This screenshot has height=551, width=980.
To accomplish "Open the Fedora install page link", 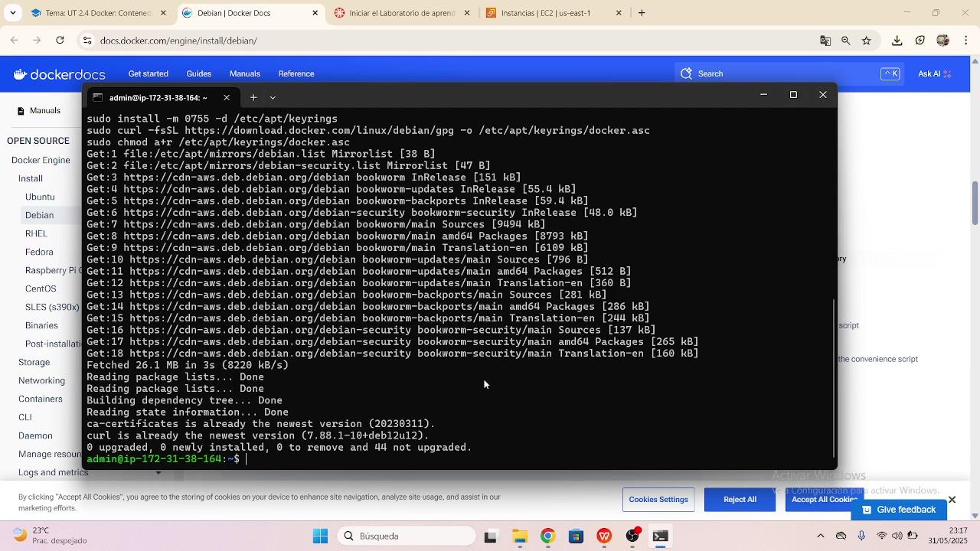I will tap(39, 252).
